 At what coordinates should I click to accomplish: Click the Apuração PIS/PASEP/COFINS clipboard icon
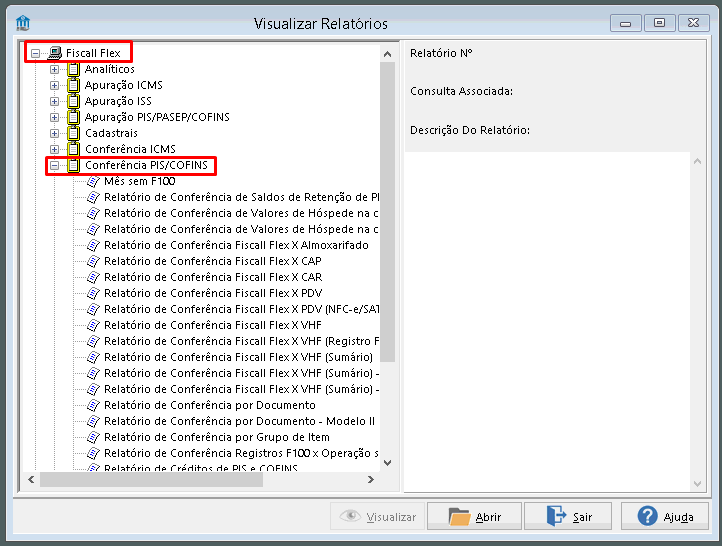click(73, 117)
